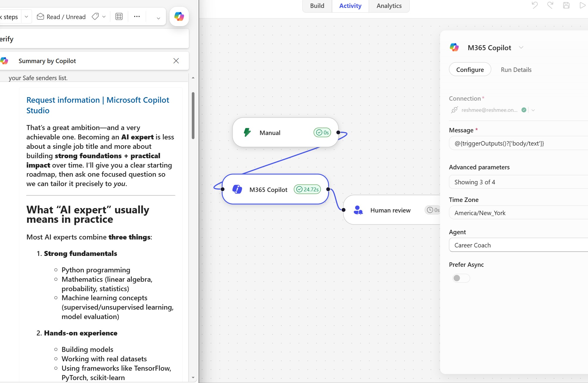Select the Configure tab
The height and width of the screenshot is (383, 588).
(x=470, y=70)
